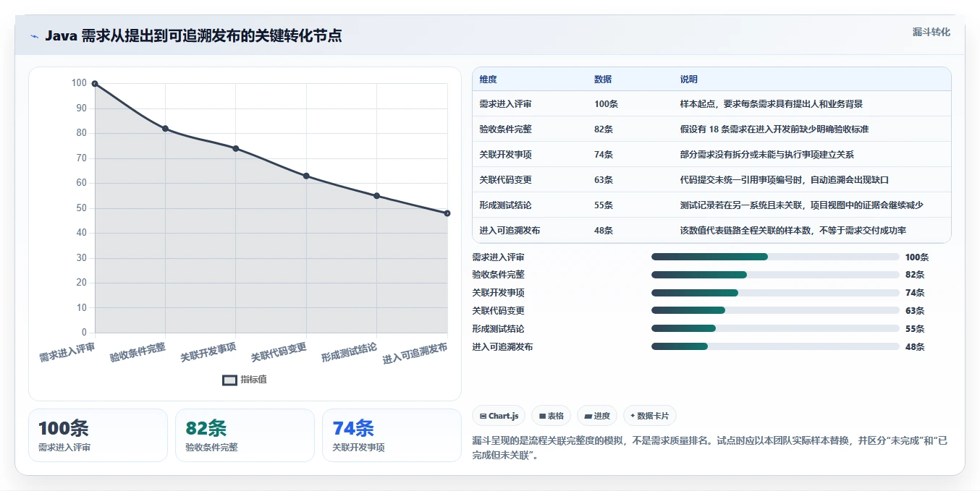This screenshot has width=980, height=491.
Task: Click the Java 需求 dashboard title
Action: (x=193, y=36)
